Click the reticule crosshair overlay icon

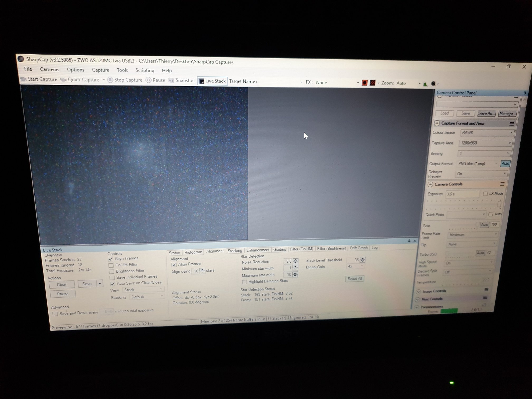(x=372, y=83)
